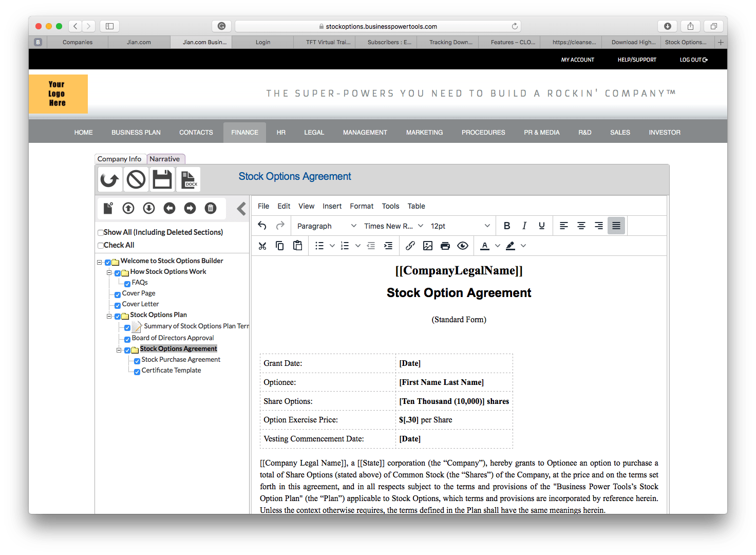Viewport: 756px width, 555px height.
Task: Click the LOG OUT link
Action: 694,60
